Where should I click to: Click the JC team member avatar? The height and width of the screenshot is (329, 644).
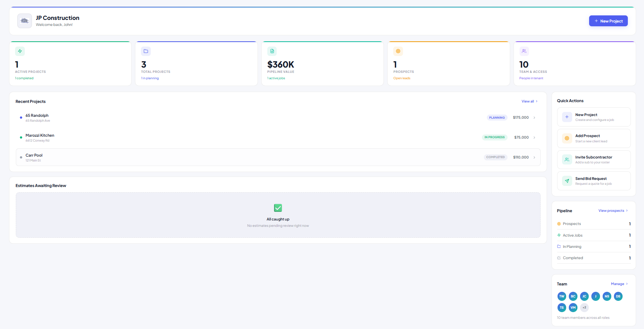point(584,296)
